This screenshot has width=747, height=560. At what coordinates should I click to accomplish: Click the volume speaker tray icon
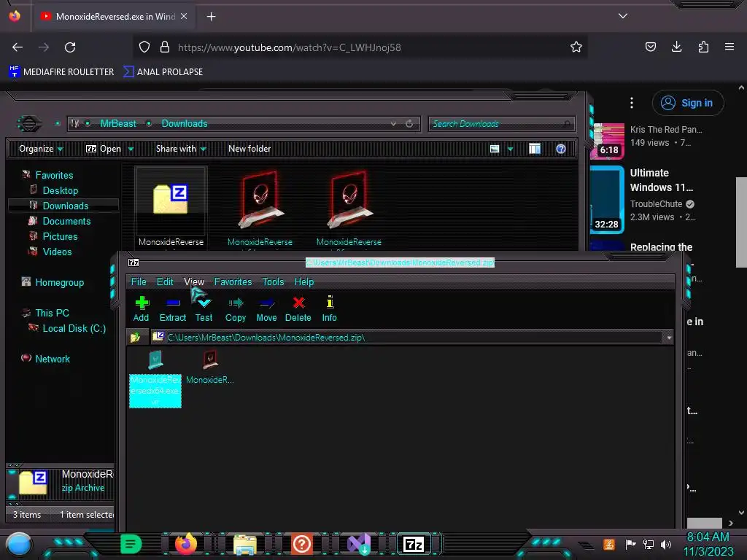[x=666, y=544]
